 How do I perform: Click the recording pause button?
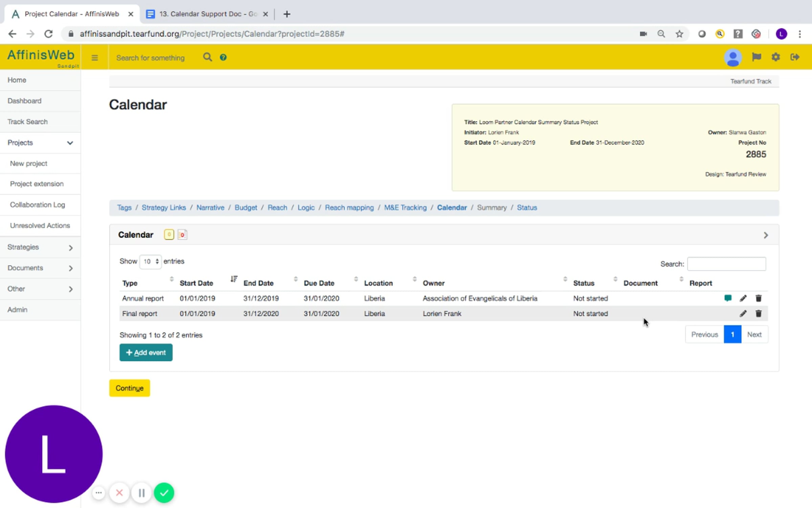click(x=142, y=493)
